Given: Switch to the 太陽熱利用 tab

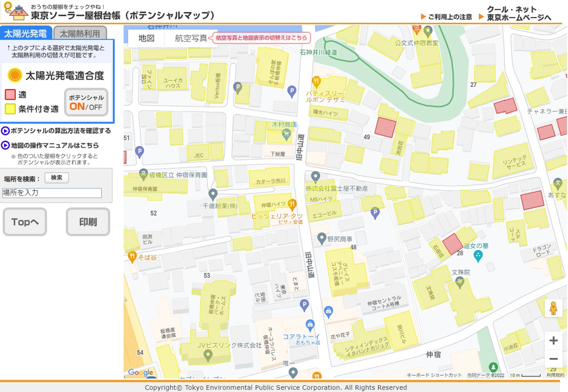Looking at the screenshot, I should [80, 34].
